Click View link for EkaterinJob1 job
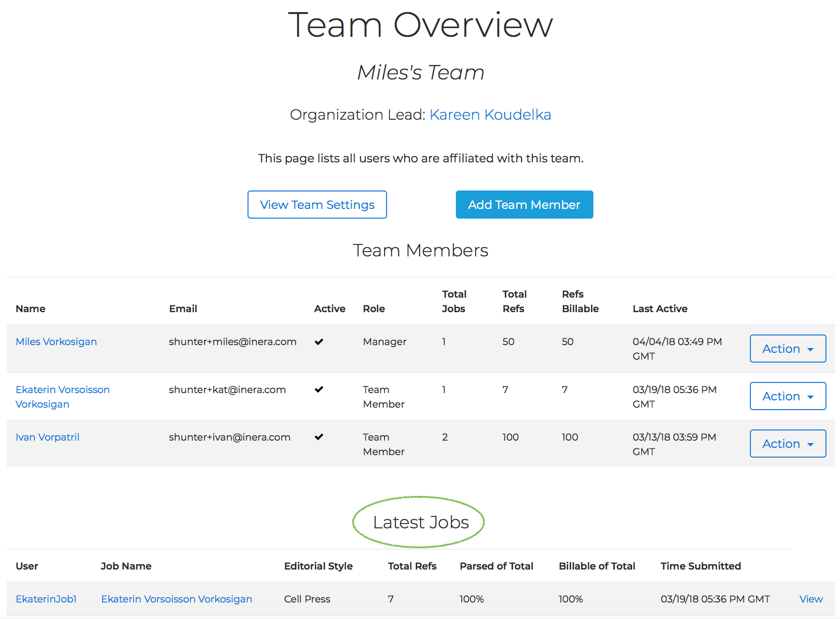This screenshot has width=840, height=619. (x=811, y=599)
